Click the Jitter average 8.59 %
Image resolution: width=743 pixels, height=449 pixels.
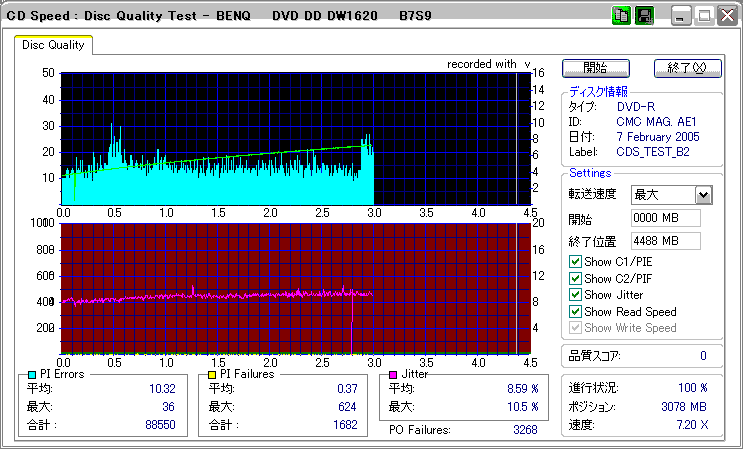(x=522, y=389)
